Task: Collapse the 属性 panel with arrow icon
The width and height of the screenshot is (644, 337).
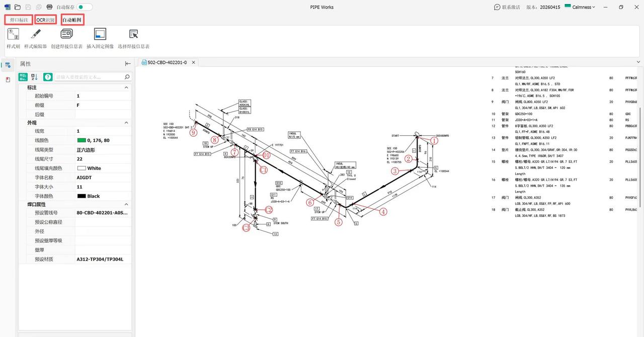Action: coord(128,63)
